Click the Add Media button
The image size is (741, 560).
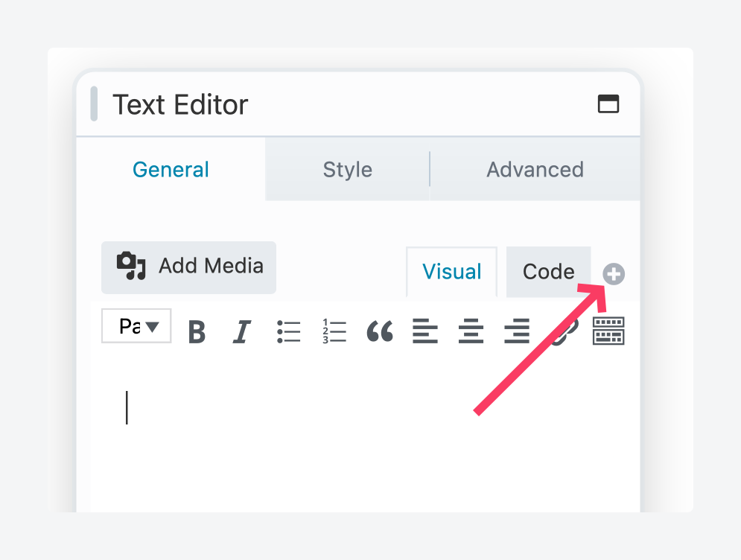188,267
